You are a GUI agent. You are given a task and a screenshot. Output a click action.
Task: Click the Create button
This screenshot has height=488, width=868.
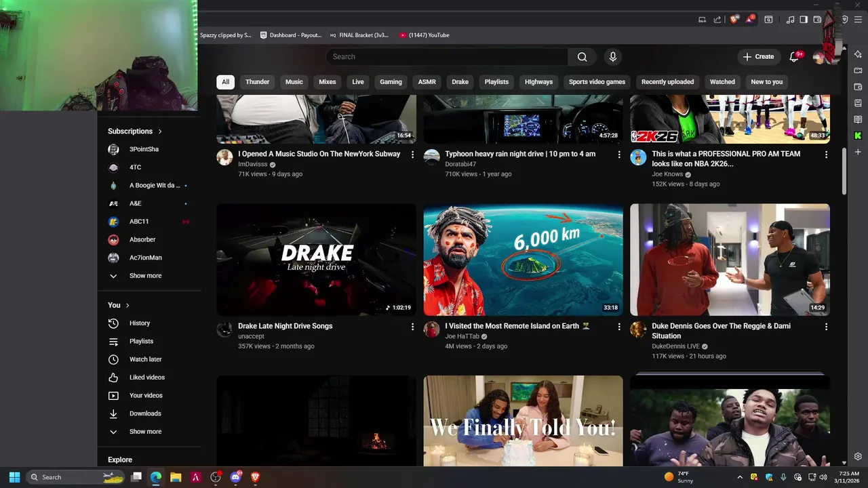pyautogui.click(x=758, y=57)
